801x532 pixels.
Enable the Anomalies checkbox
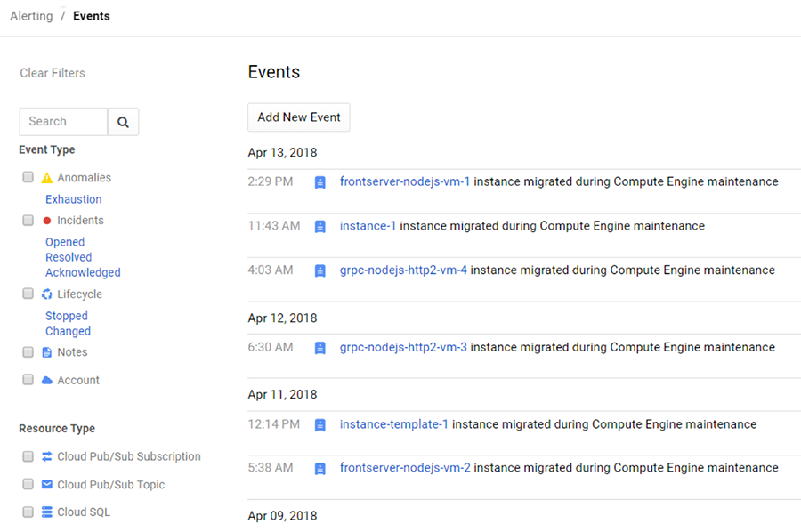click(28, 177)
